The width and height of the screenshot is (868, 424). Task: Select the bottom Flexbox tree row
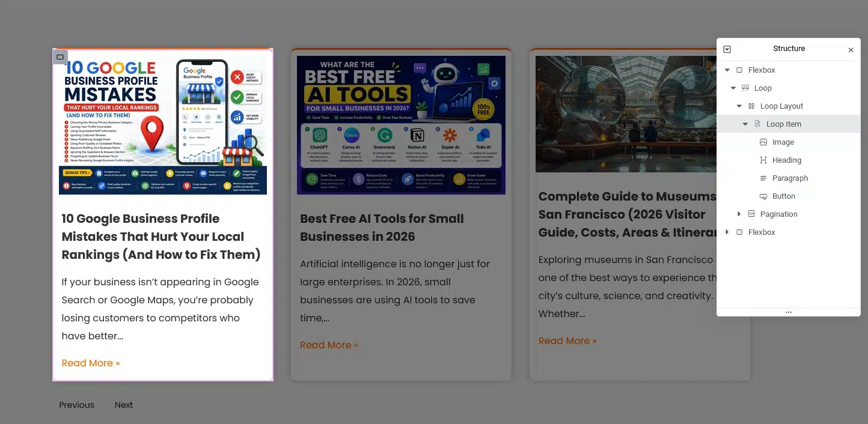(x=789, y=232)
